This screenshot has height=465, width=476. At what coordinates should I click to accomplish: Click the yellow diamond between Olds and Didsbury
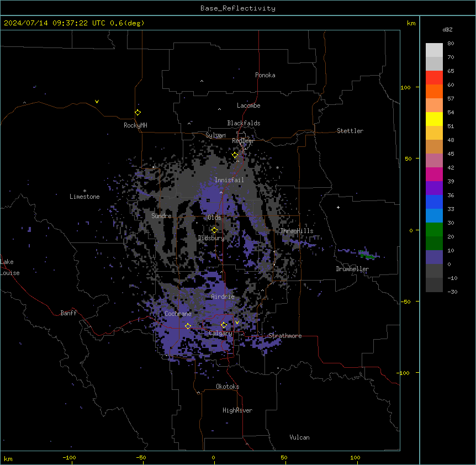click(214, 230)
